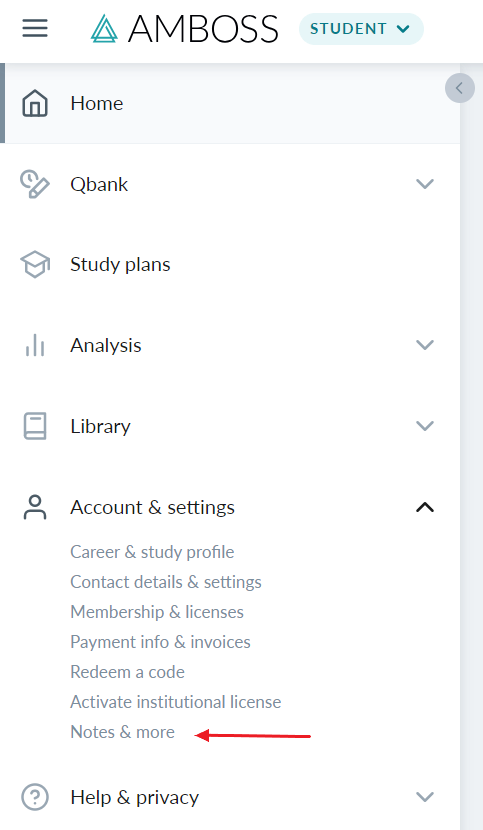
Task: Expand the Analysis section chevron
Action: click(x=425, y=345)
